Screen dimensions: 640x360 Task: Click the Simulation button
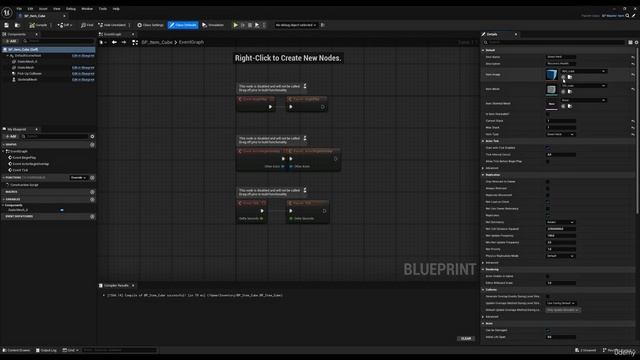213,25
